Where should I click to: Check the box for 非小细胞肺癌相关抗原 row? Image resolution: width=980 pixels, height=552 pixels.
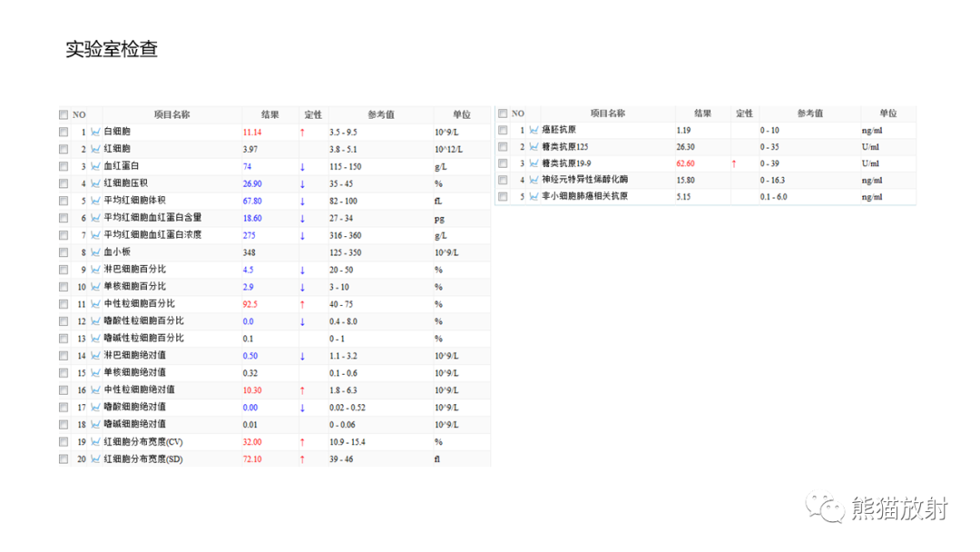pos(503,196)
